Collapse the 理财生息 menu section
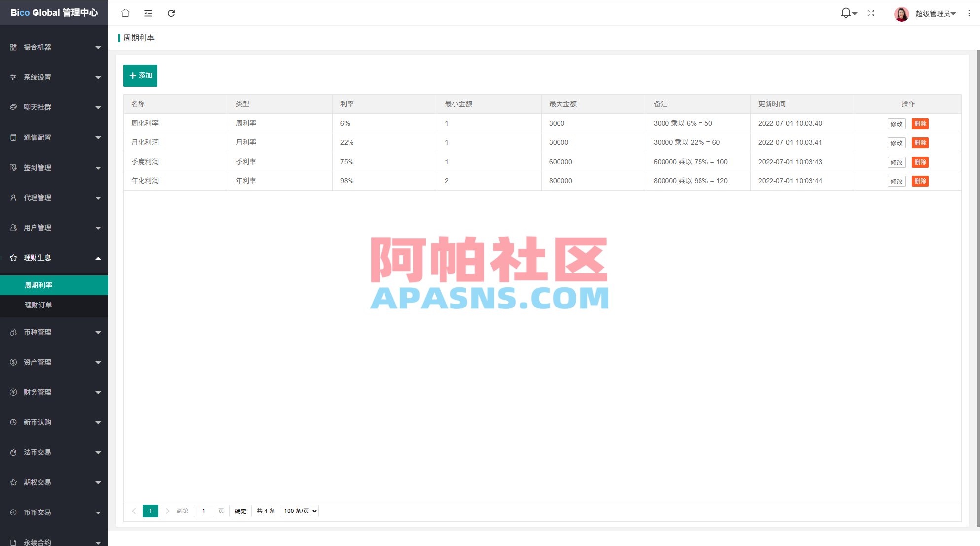980x546 pixels. click(98, 258)
